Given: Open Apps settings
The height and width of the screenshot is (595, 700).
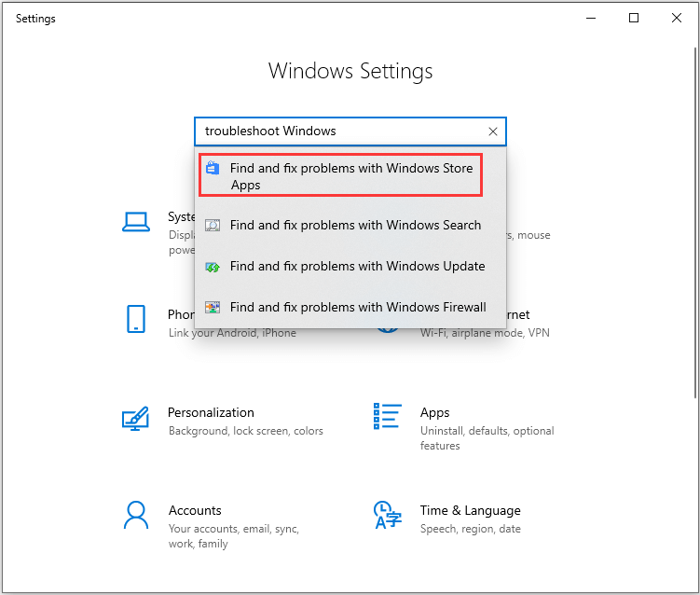Looking at the screenshot, I should (464, 428).
